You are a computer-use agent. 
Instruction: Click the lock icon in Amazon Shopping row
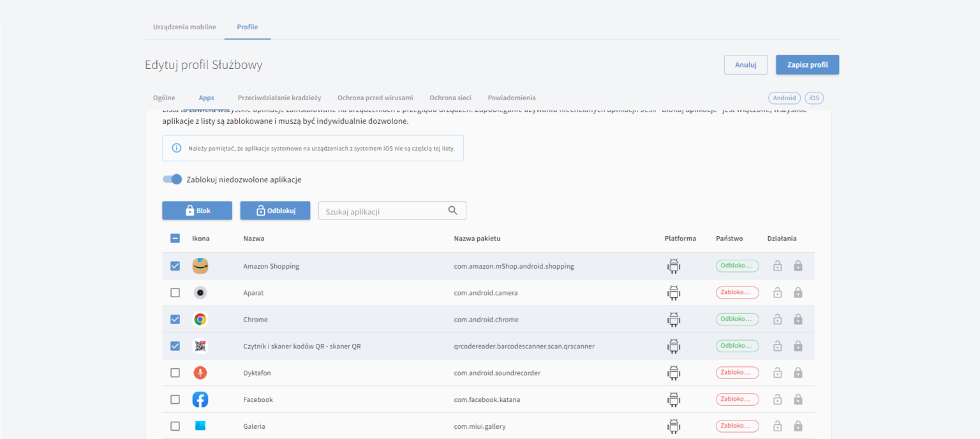point(798,266)
